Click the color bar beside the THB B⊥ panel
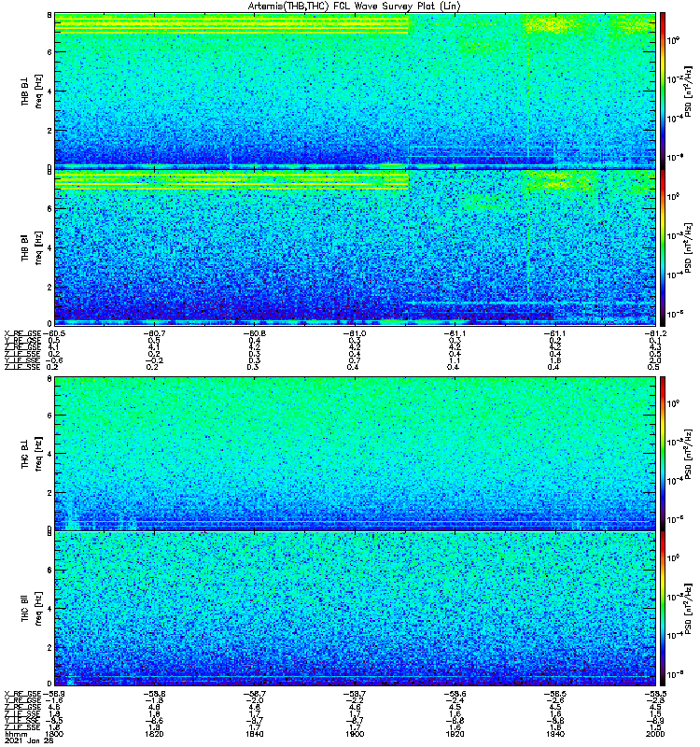The width and height of the screenshot is (700, 747). point(663,91)
